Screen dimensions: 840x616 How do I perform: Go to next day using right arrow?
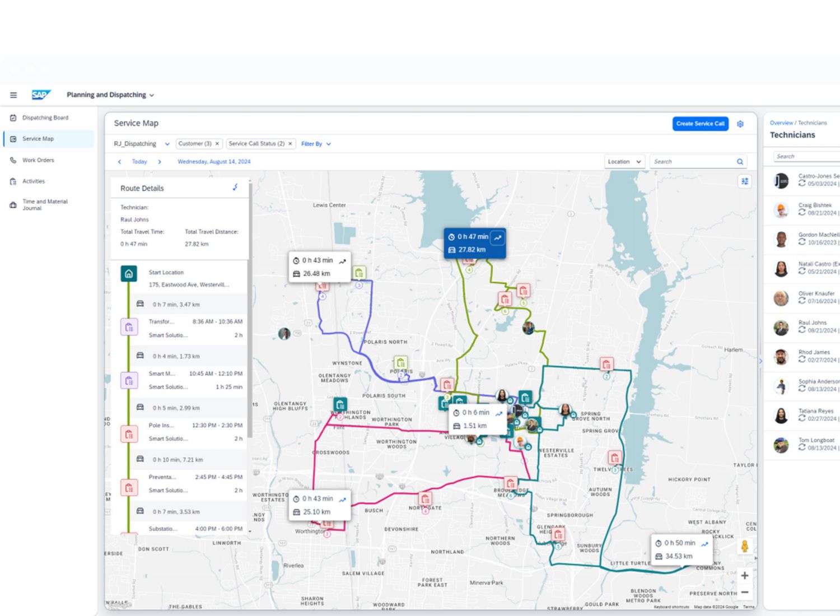(160, 162)
